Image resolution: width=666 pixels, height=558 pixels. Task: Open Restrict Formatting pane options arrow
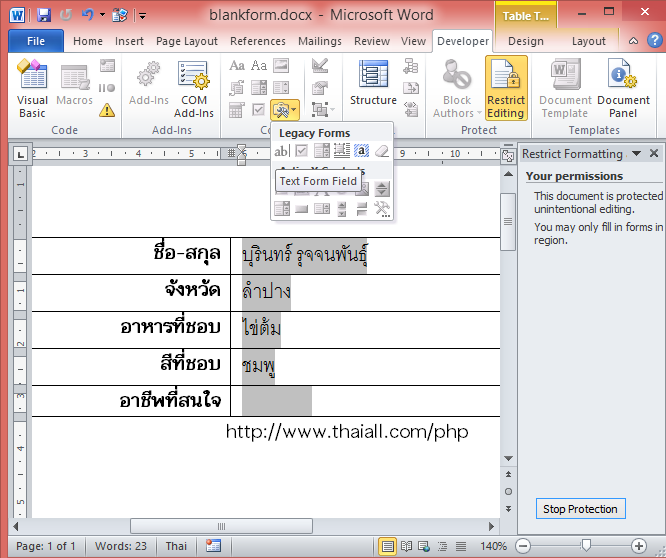click(x=634, y=154)
